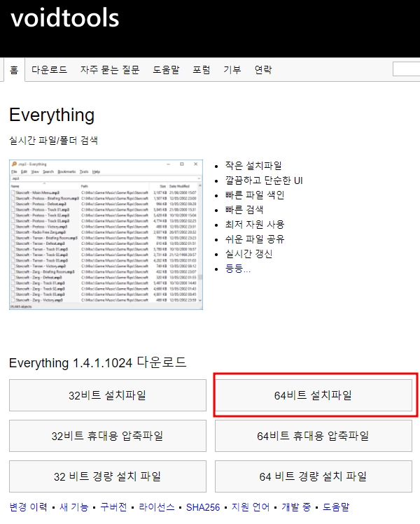This screenshot has height=524, width=420.
Task: Open the voidtools site logo
Action: (x=65, y=17)
